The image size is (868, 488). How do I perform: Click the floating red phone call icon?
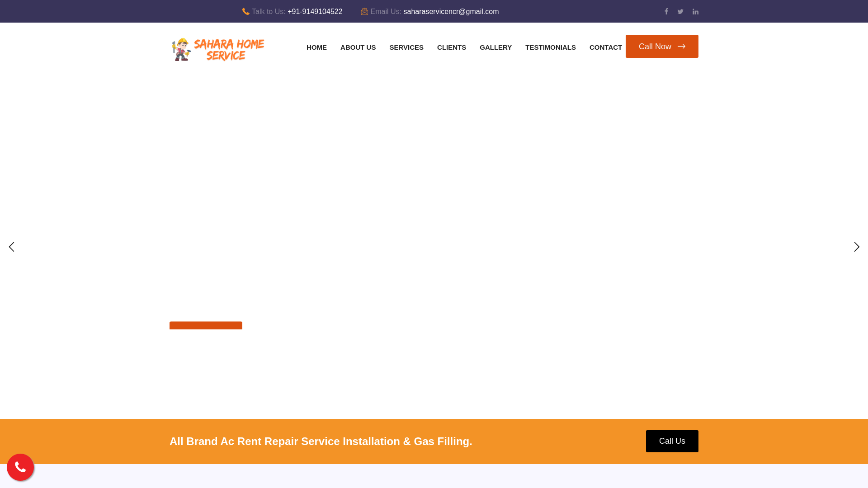pos(20,467)
